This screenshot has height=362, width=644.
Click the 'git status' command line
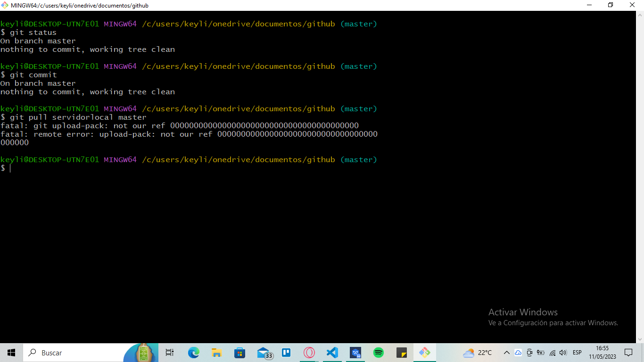pos(28,33)
